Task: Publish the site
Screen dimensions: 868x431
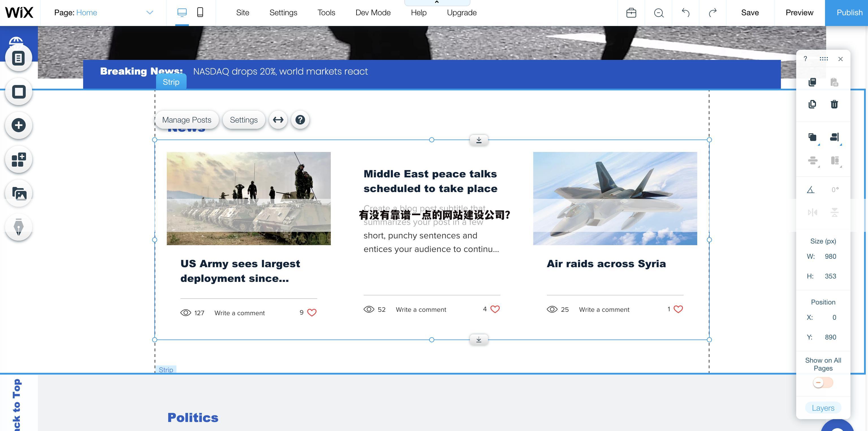Action: pyautogui.click(x=847, y=13)
